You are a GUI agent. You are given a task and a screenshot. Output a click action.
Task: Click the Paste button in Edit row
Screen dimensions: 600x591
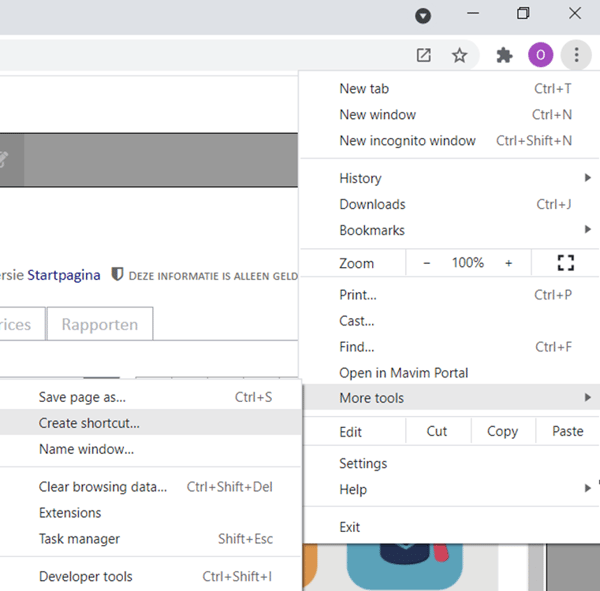[x=567, y=431]
